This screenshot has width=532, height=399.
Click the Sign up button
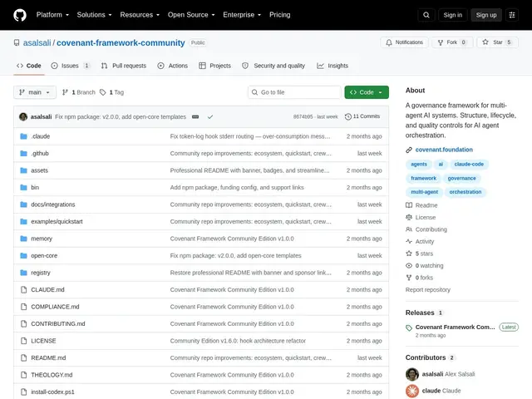coord(485,15)
